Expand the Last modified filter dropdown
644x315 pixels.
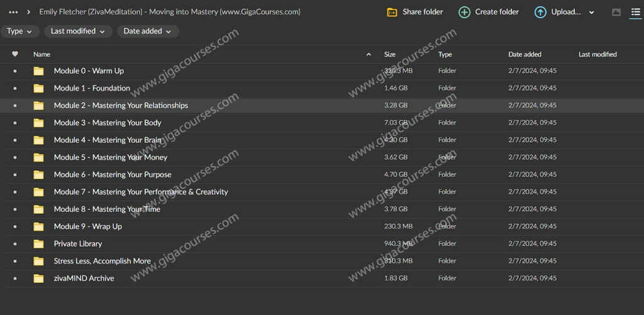pos(79,31)
